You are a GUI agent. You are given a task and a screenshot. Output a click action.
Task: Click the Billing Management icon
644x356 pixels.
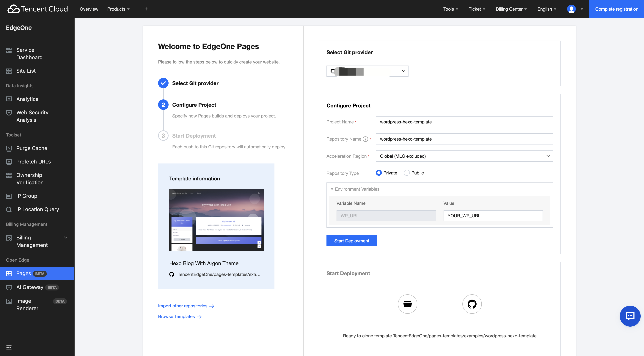click(x=9, y=238)
